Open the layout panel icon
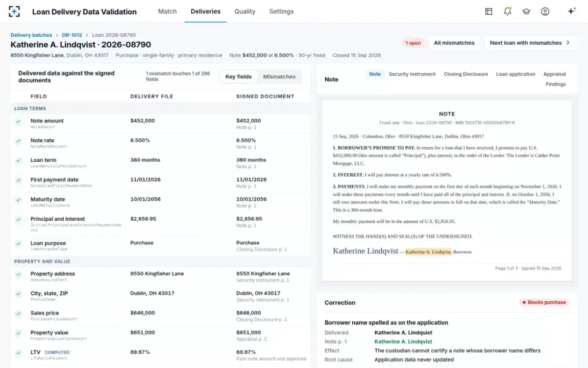Screen dimensions: 588x368 tap(489, 11)
